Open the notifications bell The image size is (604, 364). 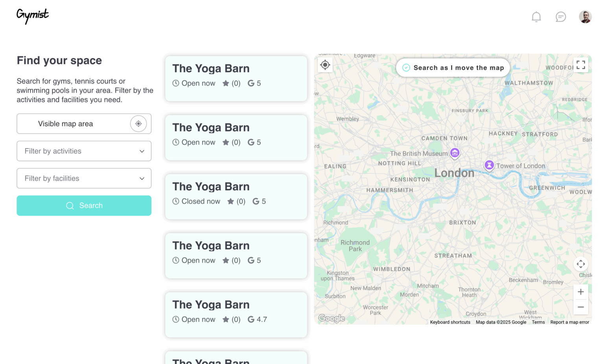tap(536, 17)
